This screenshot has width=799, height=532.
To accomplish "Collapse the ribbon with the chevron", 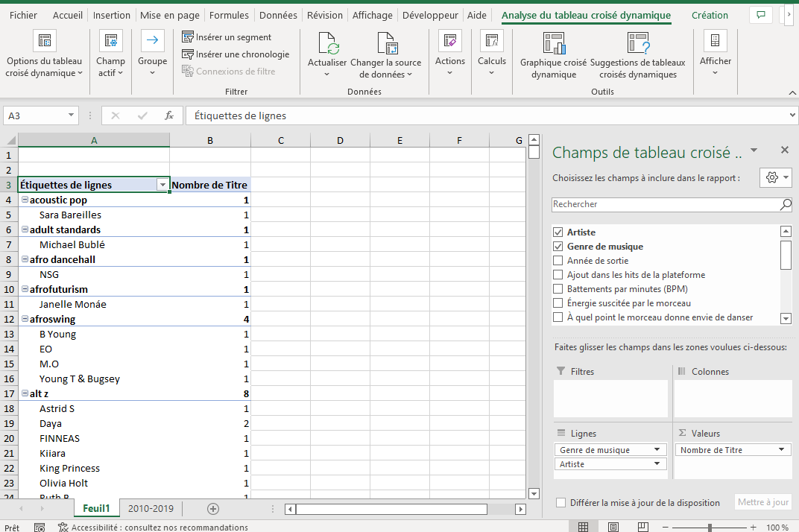I will [x=792, y=92].
